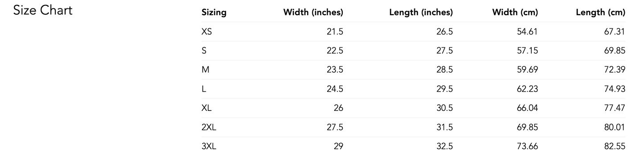
Task: Select the Sizing column header
Action: [214, 12]
